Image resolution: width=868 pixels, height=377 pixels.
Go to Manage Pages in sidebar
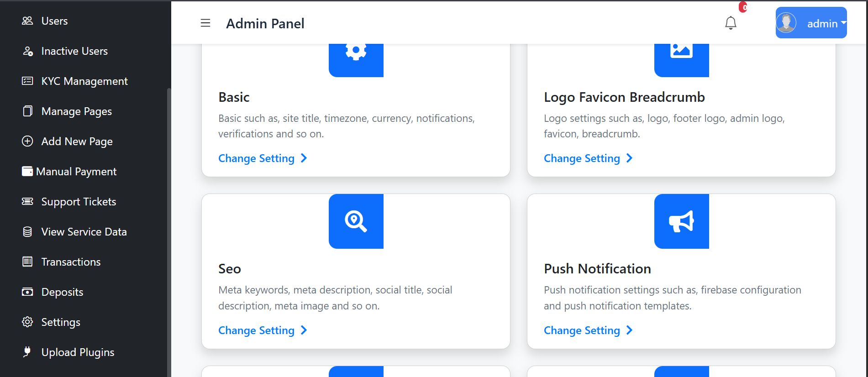(x=76, y=111)
